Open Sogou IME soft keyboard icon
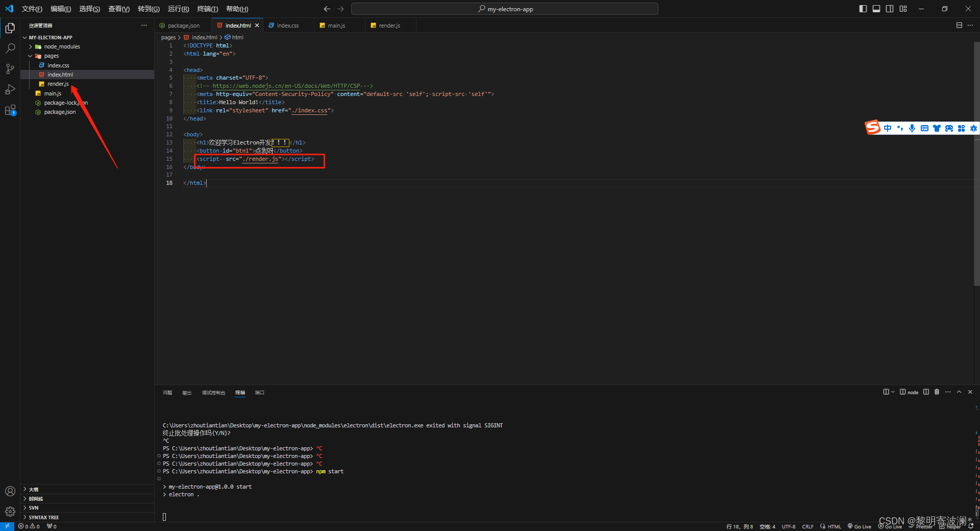 924,128
